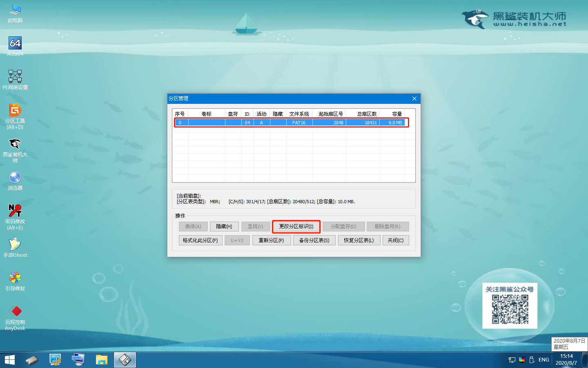Viewport: 588px width, 368px height.
Task: Click the USB device tray icon
Action: coord(532,360)
